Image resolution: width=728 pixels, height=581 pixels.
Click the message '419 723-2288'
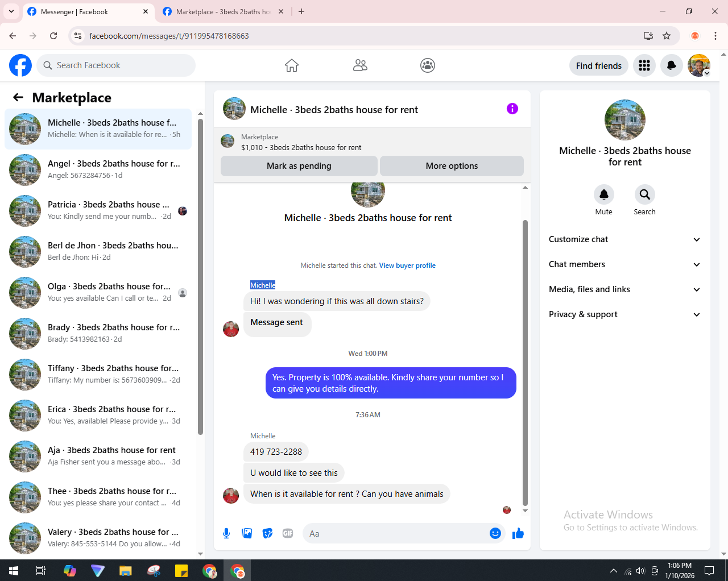(276, 452)
